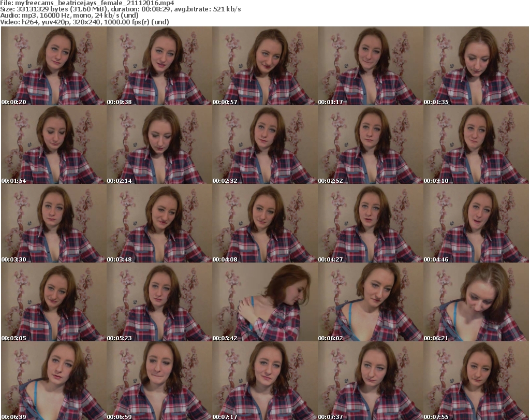View the frame at 00:07:55
This screenshot has height=420, width=530.
[476, 381]
